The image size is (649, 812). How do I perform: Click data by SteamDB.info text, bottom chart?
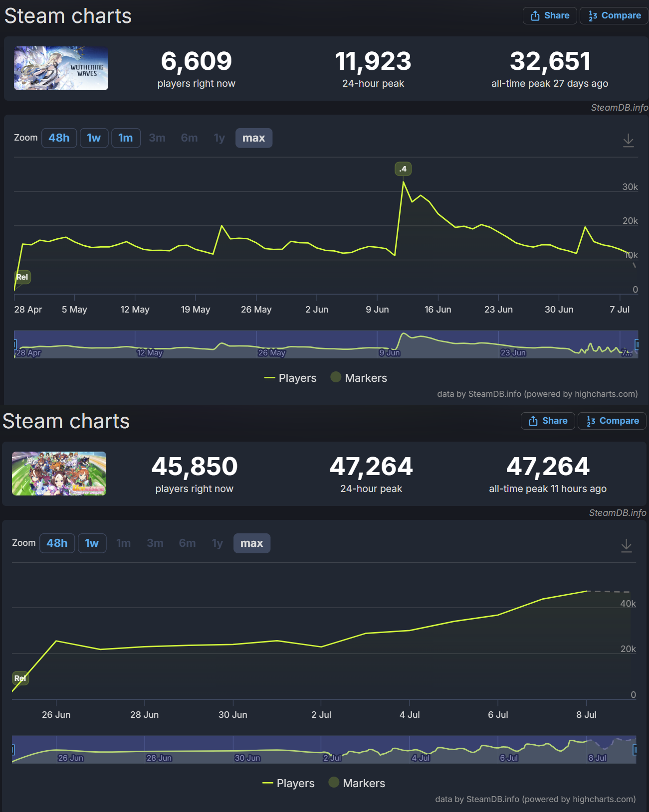pyautogui.click(x=535, y=799)
